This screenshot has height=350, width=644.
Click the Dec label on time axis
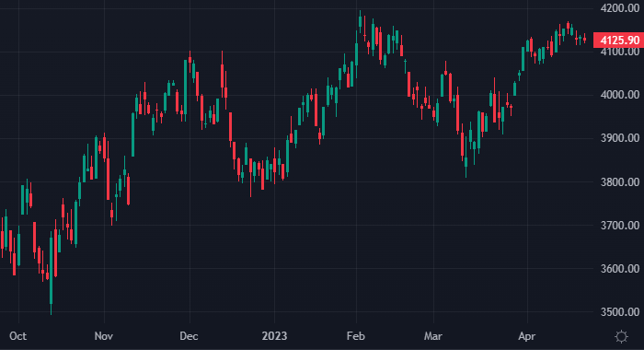189,336
